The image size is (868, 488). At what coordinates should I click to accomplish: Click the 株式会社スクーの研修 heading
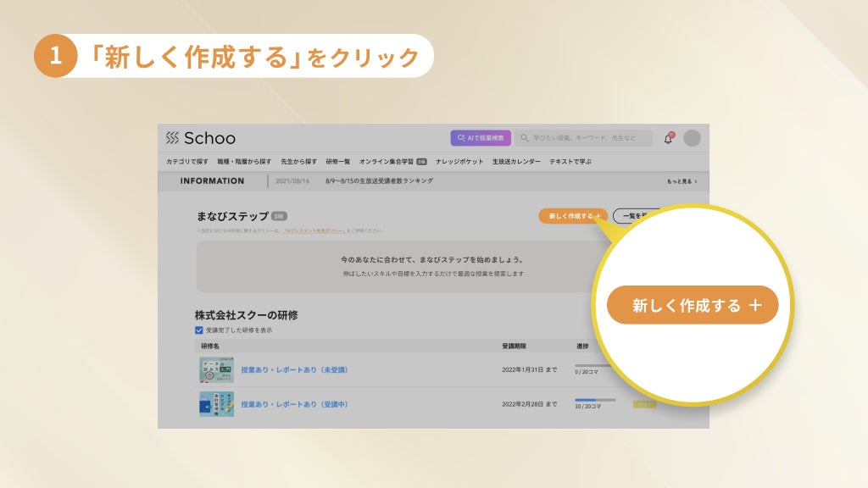247,315
